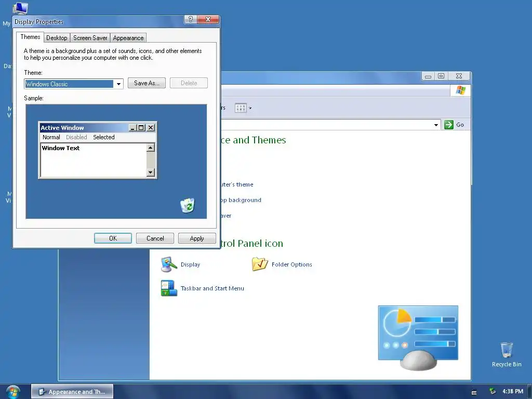532x399 pixels.
Task: Open the Folder Options link
Action: point(292,264)
